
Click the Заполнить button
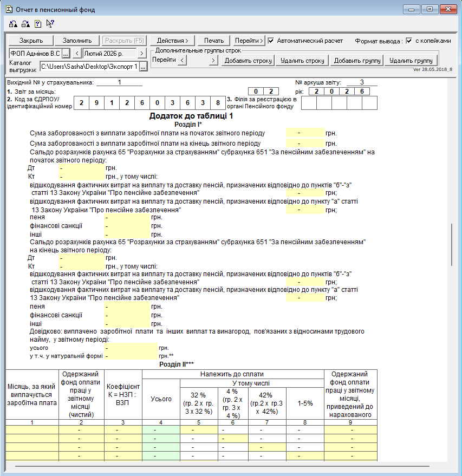click(x=77, y=41)
